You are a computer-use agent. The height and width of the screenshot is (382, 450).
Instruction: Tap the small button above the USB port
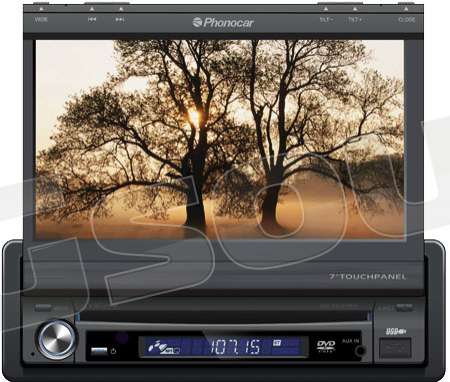(x=404, y=307)
